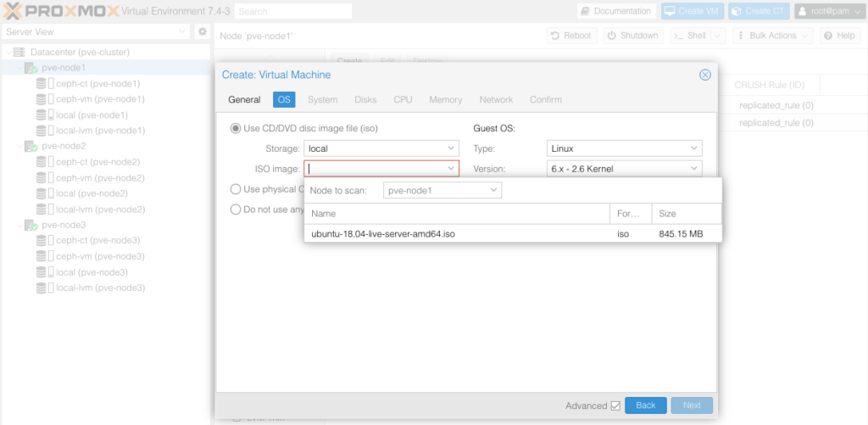Screen dimensions: 868x425
Task: Select Use CD/DVD disc image file option
Action: tap(236, 129)
